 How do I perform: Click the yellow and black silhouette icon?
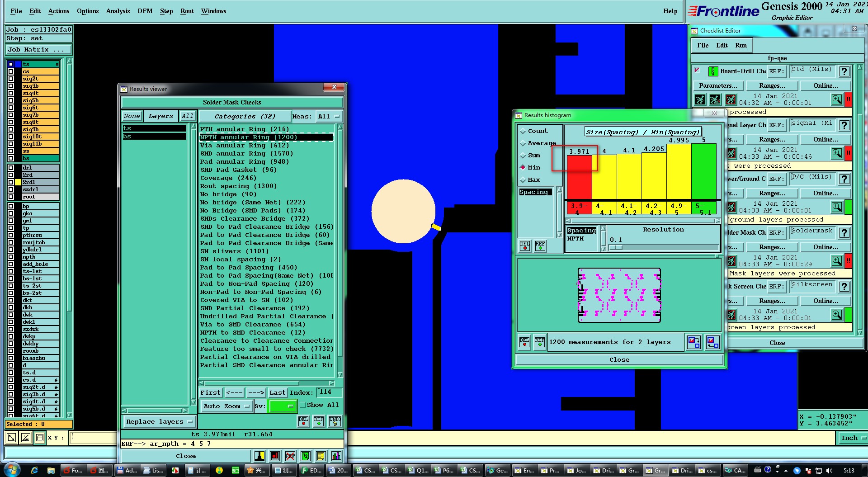coord(259,456)
